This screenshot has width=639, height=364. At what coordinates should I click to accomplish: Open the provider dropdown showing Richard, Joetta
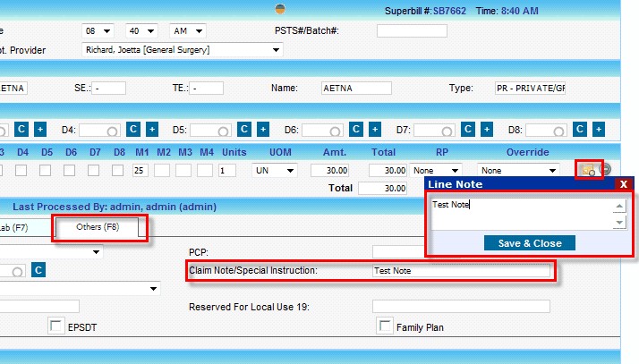(182, 50)
